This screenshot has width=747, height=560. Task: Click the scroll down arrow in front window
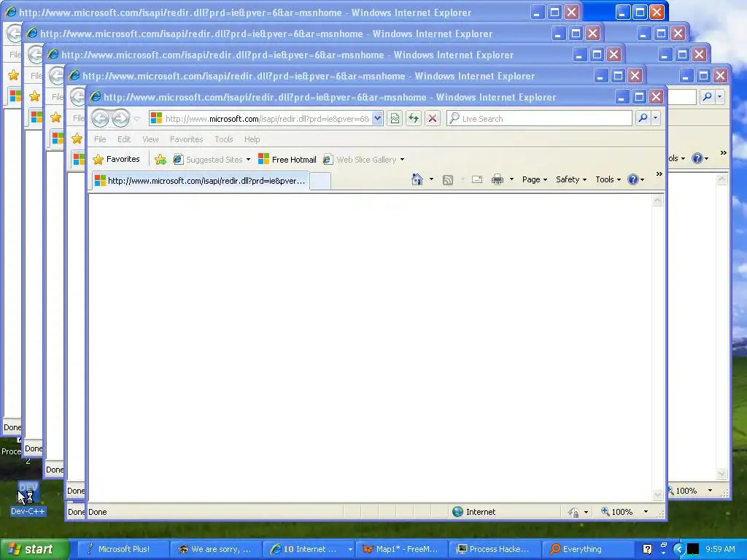(657, 495)
